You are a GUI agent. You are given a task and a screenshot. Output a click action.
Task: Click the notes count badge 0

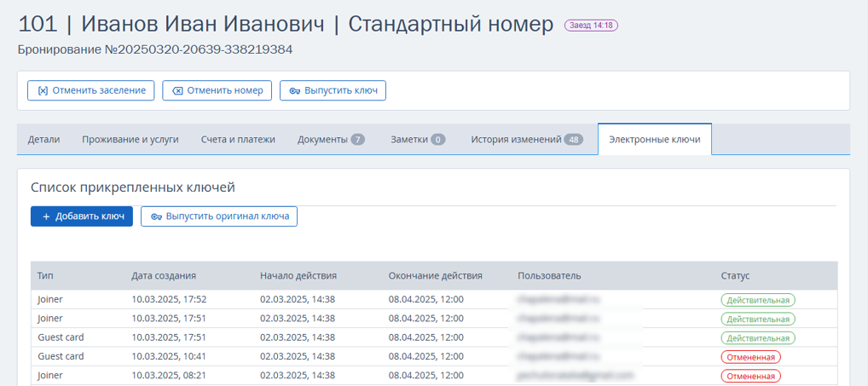pyautogui.click(x=438, y=140)
